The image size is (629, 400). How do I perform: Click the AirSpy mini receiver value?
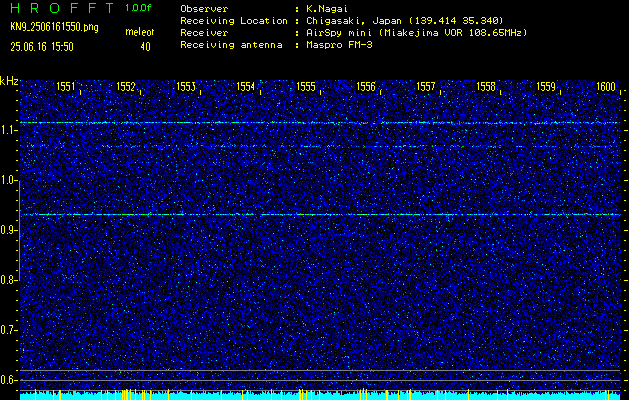[x=416, y=33]
